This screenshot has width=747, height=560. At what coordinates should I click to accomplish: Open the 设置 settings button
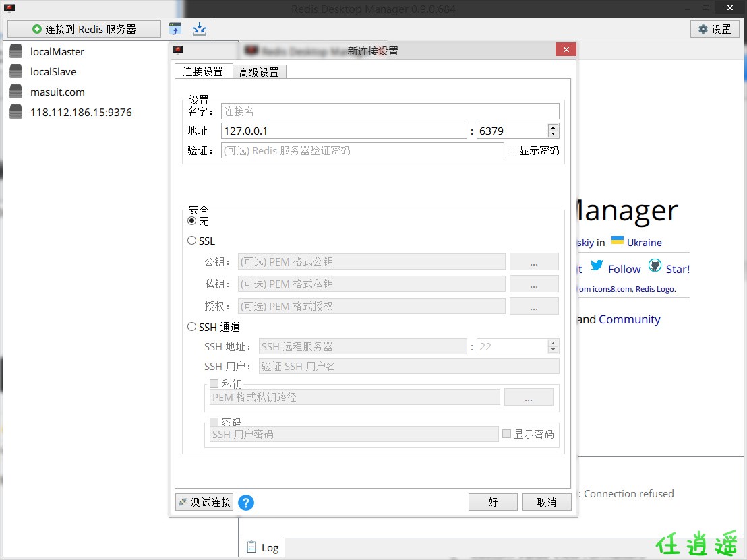tap(715, 29)
